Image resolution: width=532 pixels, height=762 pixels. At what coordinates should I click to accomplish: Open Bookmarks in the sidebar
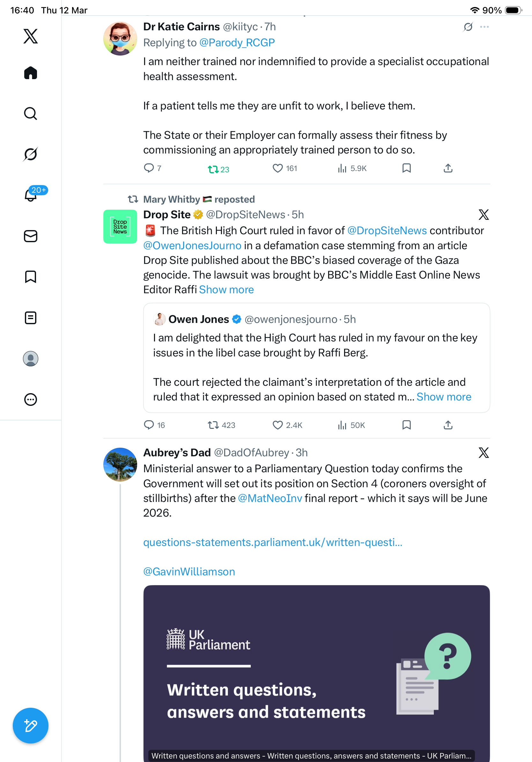click(x=31, y=277)
